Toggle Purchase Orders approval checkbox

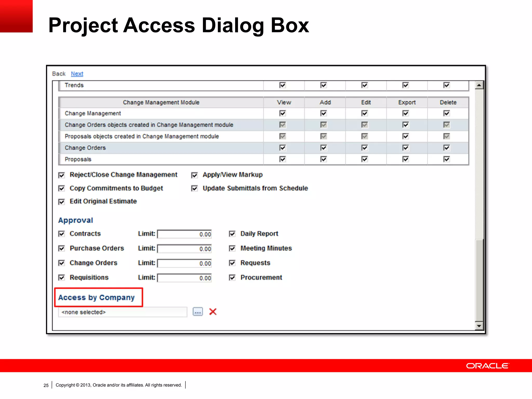tap(62, 248)
